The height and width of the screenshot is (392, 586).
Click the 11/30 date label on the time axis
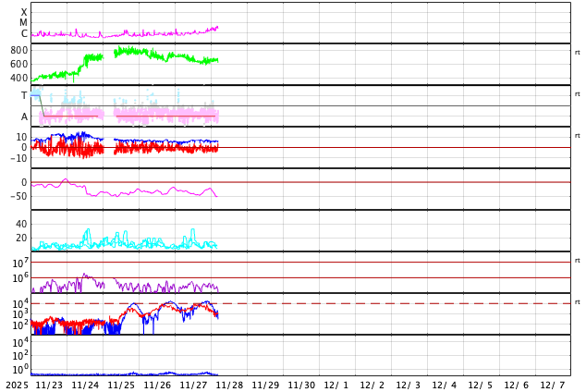[301, 385]
